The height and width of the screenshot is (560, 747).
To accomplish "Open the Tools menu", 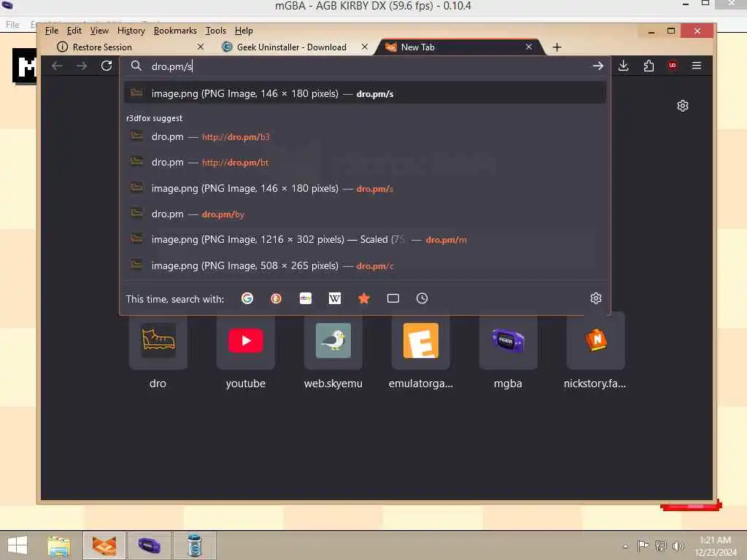I will pos(216,31).
